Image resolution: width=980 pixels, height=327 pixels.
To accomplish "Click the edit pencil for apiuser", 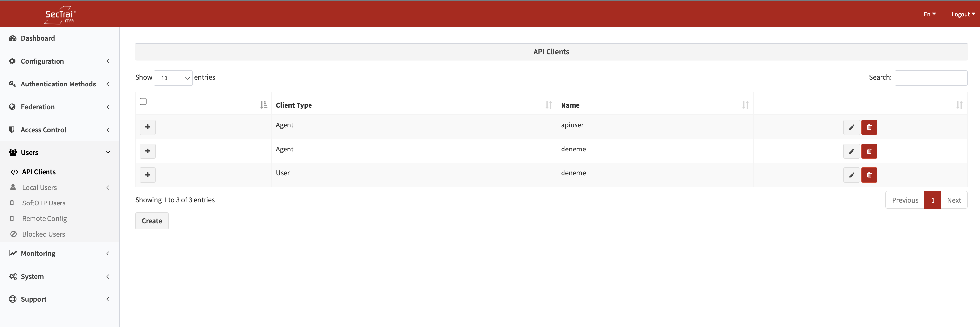I will [x=851, y=127].
